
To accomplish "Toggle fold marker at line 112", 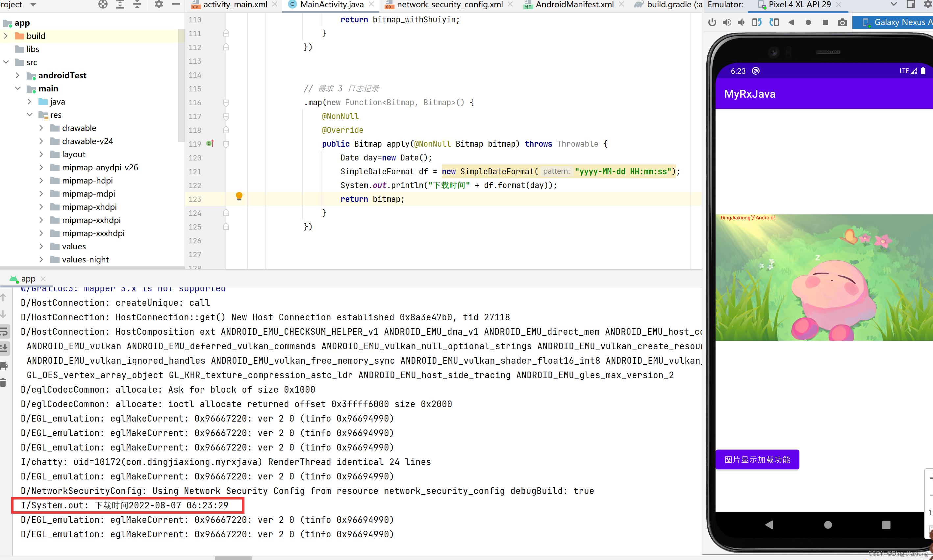I will (226, 47).
